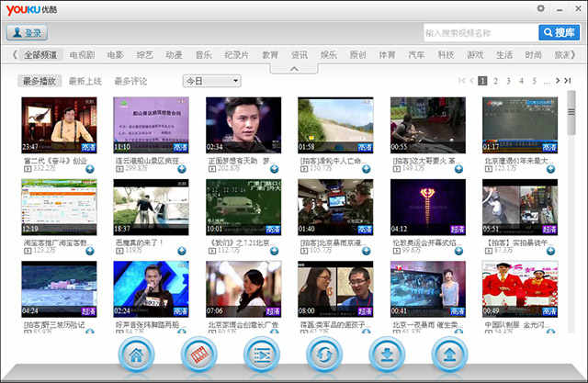Open the playlist dock icon
This screenshot has height=383, width=588.
(261, 355)
